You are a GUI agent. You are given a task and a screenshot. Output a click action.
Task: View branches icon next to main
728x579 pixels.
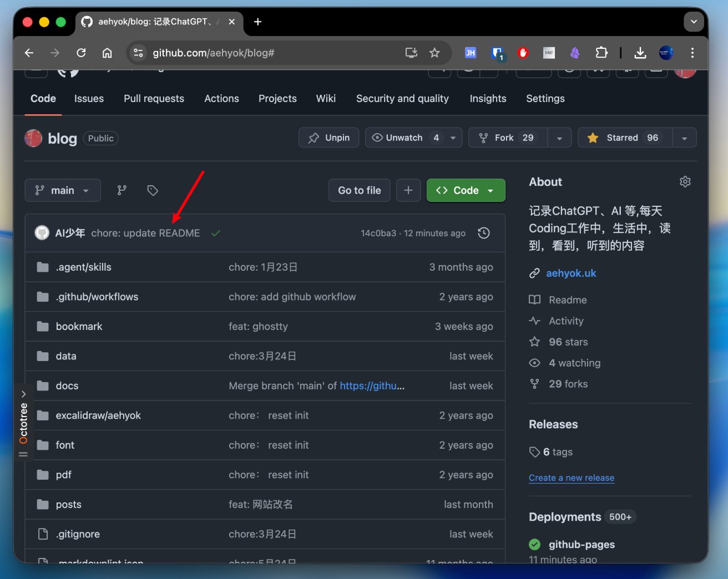(122, 190)
